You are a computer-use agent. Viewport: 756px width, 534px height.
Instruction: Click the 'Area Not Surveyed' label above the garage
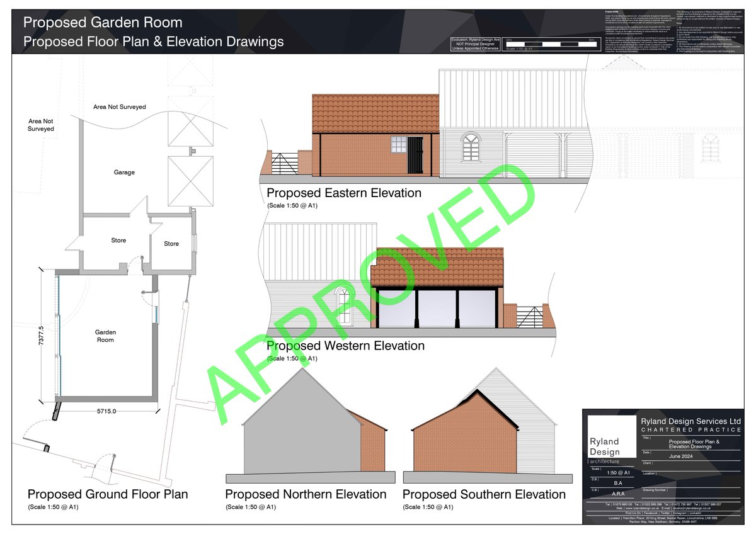click(x=119, y=107)
